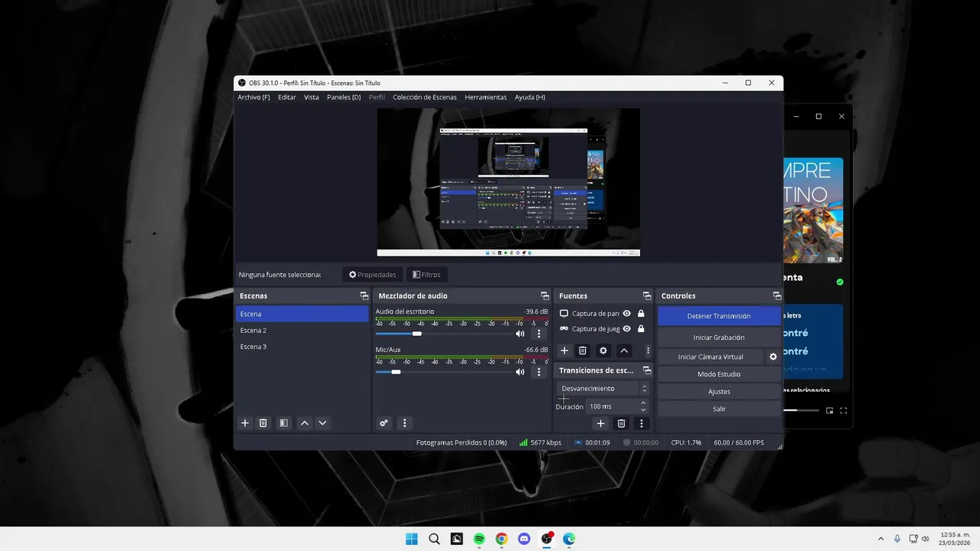The width and height of the screenshot is (980, 551).
Task: Open taskbar search
Action: 434,539
